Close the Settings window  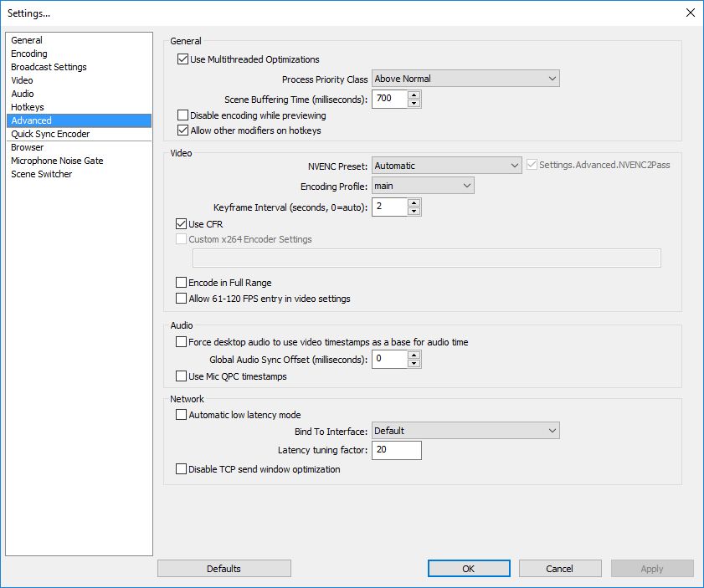689,13
